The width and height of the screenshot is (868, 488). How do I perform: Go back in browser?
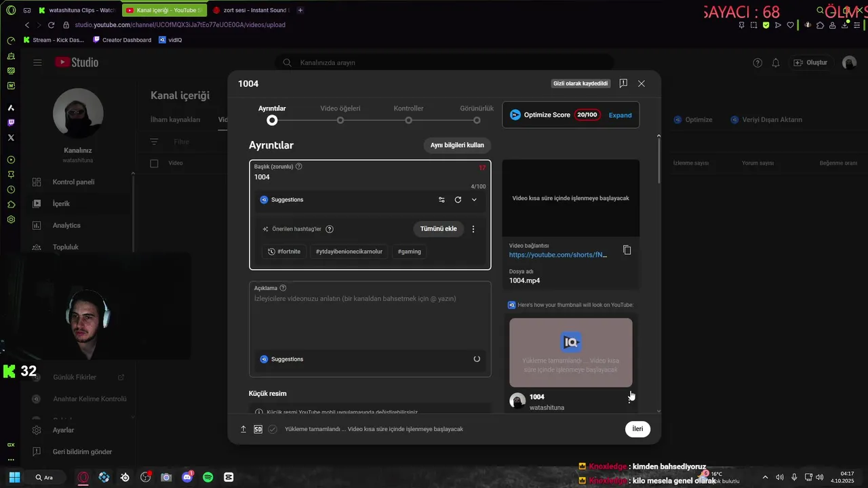tap(26, 25)
